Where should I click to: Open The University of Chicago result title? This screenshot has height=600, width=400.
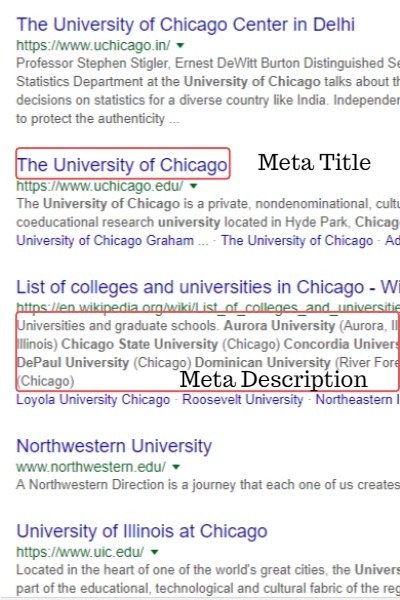click(x=122, y=165)
